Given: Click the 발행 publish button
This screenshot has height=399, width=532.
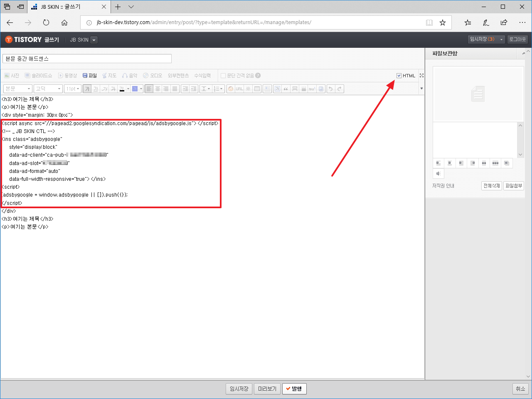Looking at the screenshot, I should [x=294, y=389].
